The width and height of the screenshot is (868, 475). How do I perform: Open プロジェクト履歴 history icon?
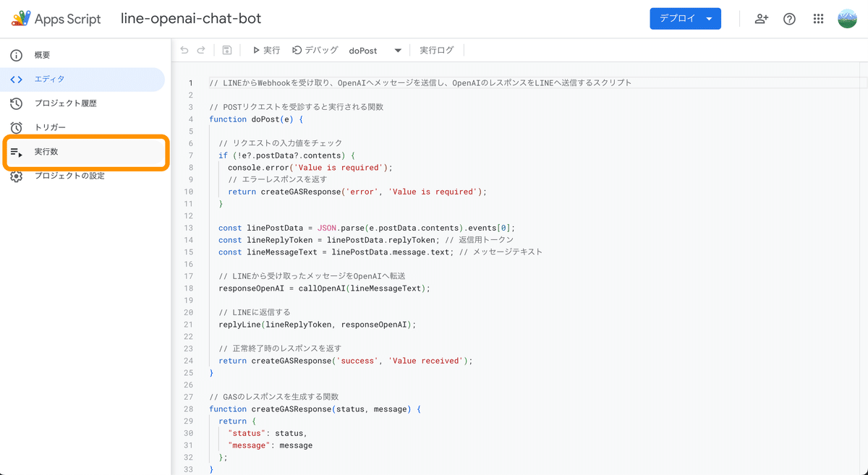coord(16,103)
